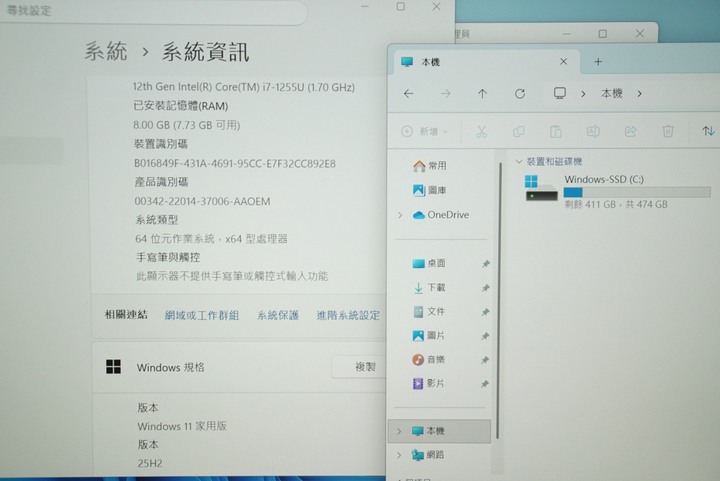
Task: Open 文件 (Documents) quick access folder
Action: coord(429,312)
